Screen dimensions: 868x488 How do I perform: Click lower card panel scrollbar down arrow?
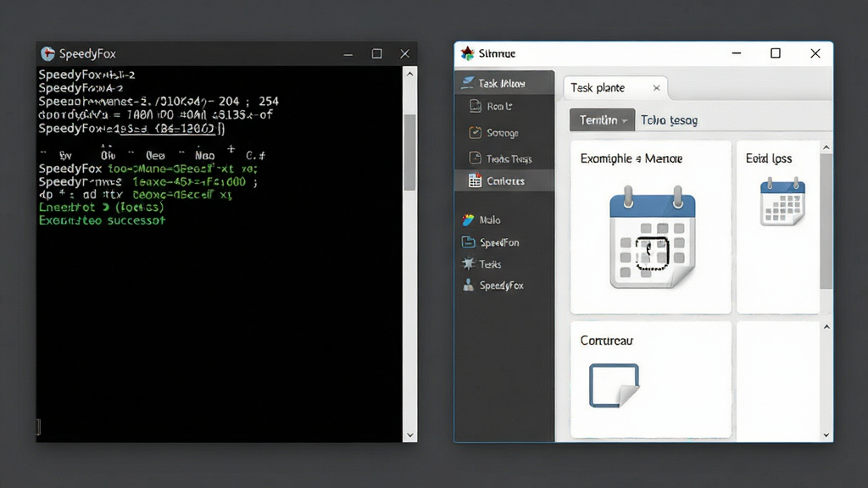(x=826, y=435)
